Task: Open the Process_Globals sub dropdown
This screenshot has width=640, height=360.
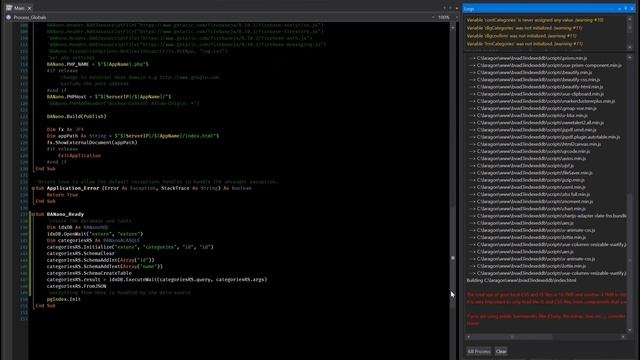Action: 433,18
